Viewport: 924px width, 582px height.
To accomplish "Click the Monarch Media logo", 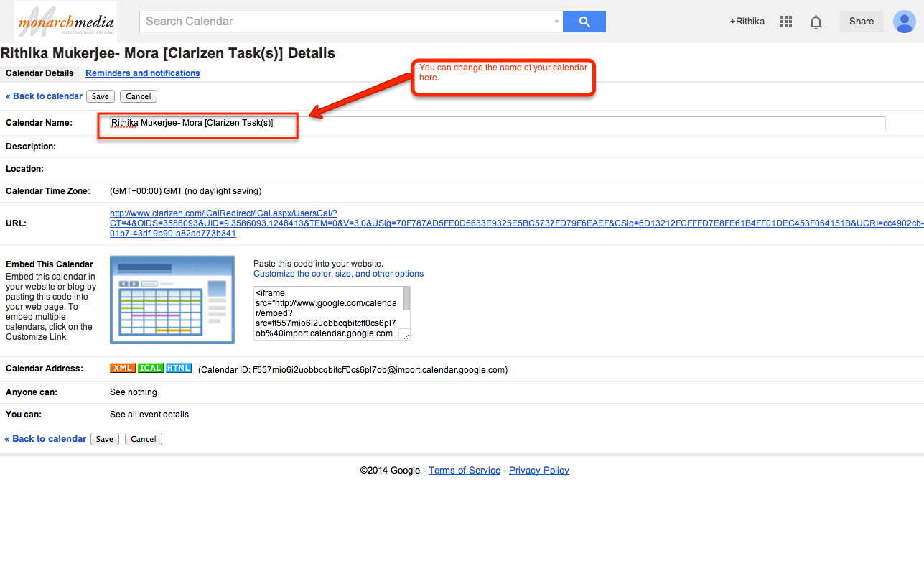I will [65, 22].
